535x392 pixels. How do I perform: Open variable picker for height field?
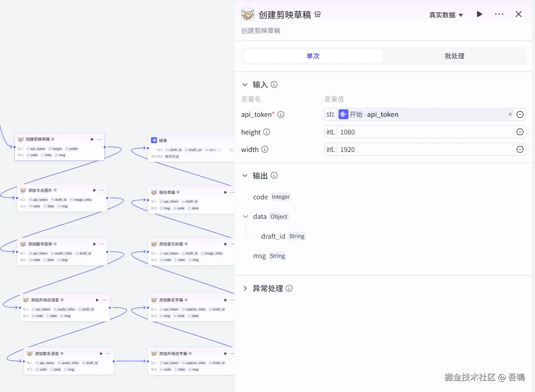[520, 132]
